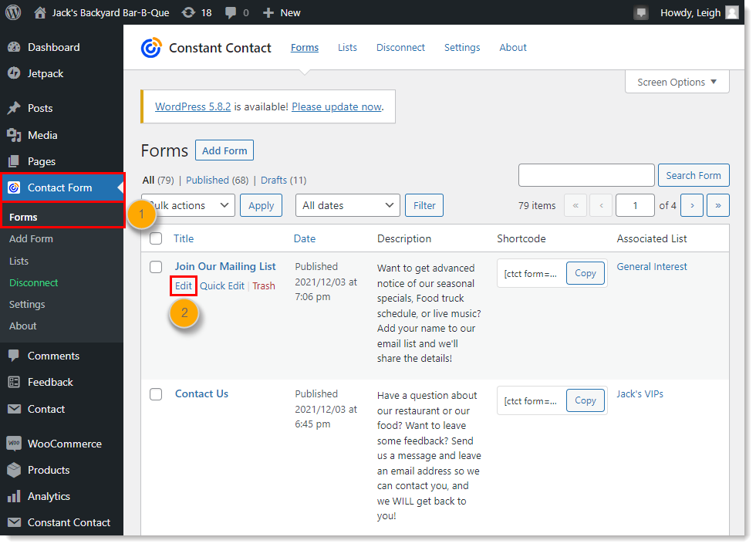The width and height of the screenshot is (756, 547).
Task: Click the Filter button
Action: (x=424, y=205)
